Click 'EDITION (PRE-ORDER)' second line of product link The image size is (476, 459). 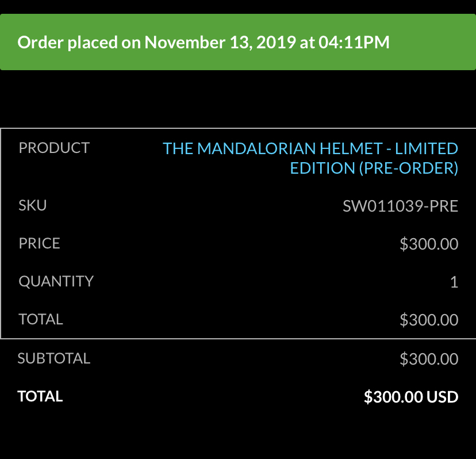tap(374, 169)
